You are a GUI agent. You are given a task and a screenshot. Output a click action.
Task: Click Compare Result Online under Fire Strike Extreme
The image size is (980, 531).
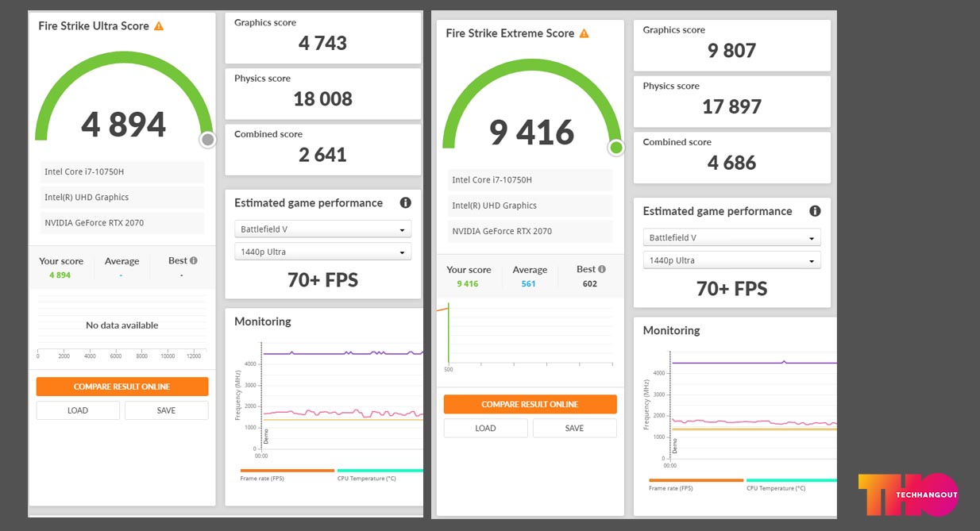(x=530, y=404)
